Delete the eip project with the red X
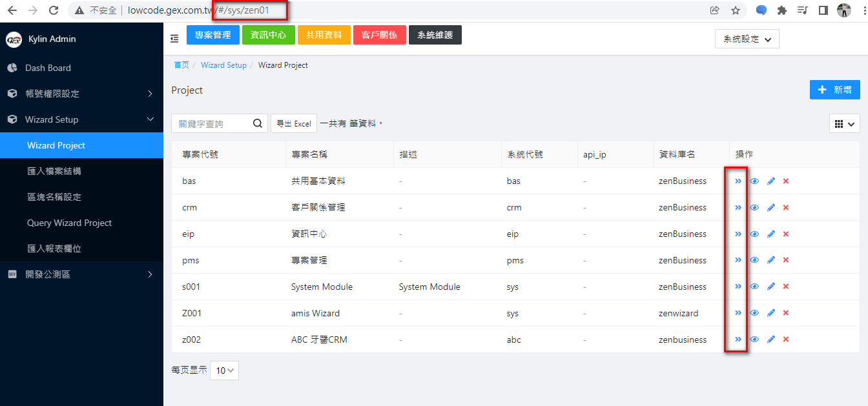The width and height of the screenshot is (868, 406). (786, 234)
